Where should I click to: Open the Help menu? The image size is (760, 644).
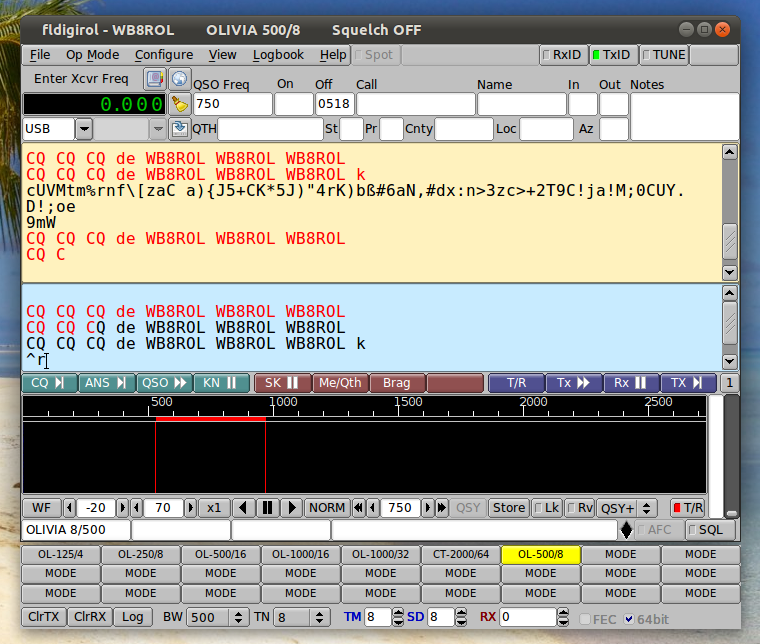coord(332,55)
